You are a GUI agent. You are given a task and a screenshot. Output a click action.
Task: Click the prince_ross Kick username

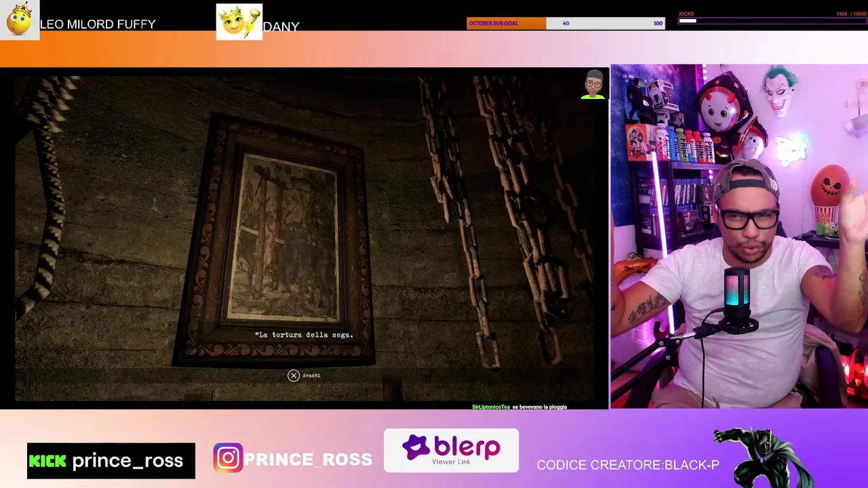(x=127, y=461)
